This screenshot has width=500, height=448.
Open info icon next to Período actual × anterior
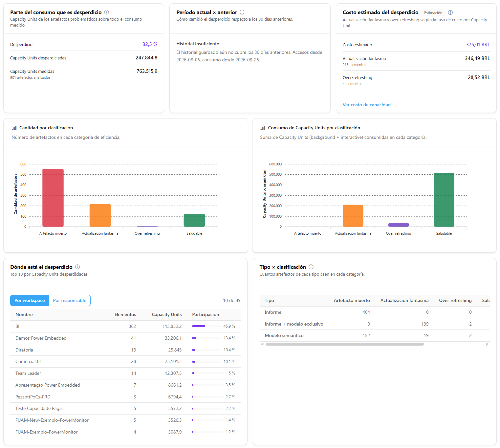[x=242, y=12]
